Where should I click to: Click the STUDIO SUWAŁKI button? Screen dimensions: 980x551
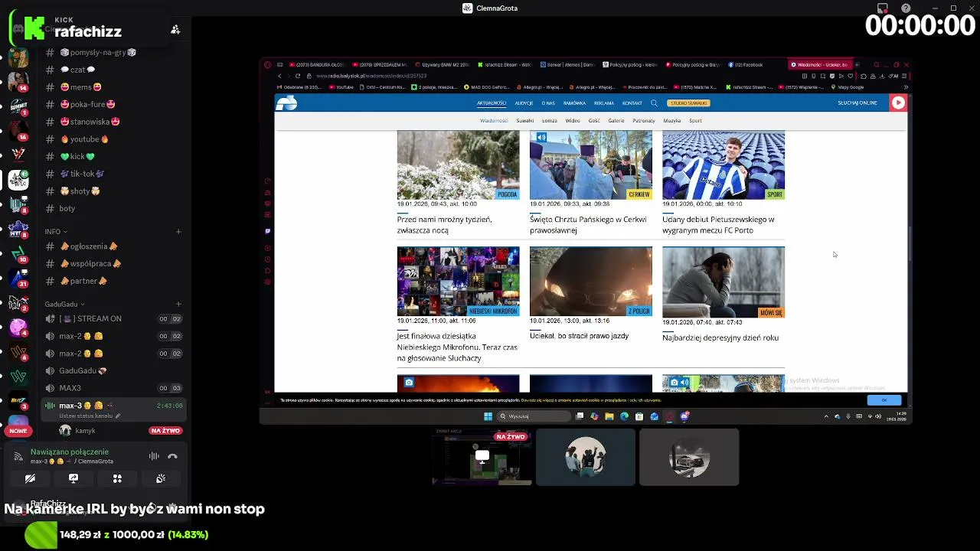click(688, 103)
